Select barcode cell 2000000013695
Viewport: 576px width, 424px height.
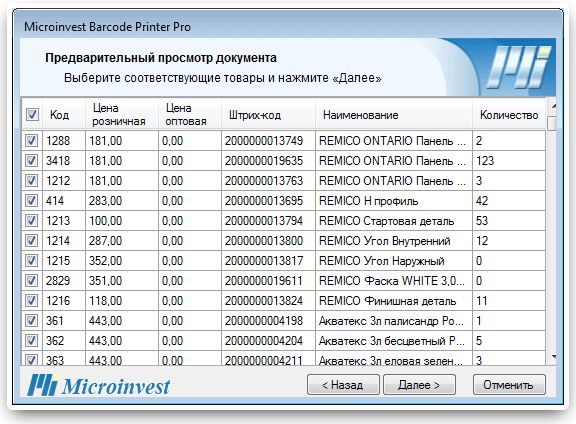point(269,201)
